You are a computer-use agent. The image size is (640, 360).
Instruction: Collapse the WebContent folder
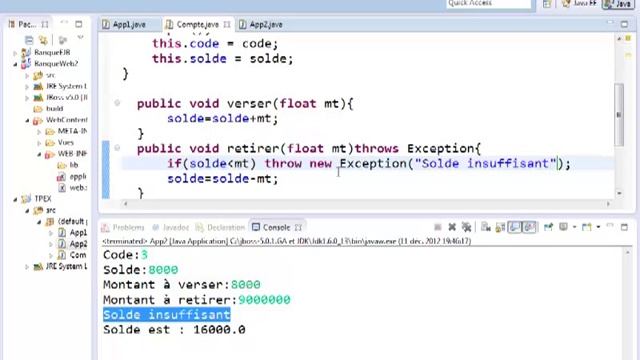(x=27, y=120)
